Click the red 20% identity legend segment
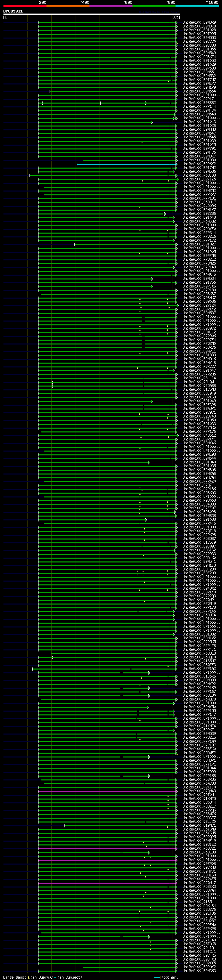The height and width of the screenshot is (980, 222). pyautogui.click(x=25, y=6)
